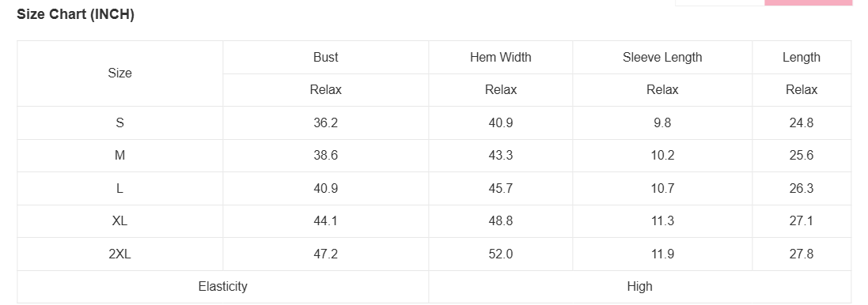Click the Sleeve Length column header
Viewport: 868px width, 305px height.
pos(662,57)
